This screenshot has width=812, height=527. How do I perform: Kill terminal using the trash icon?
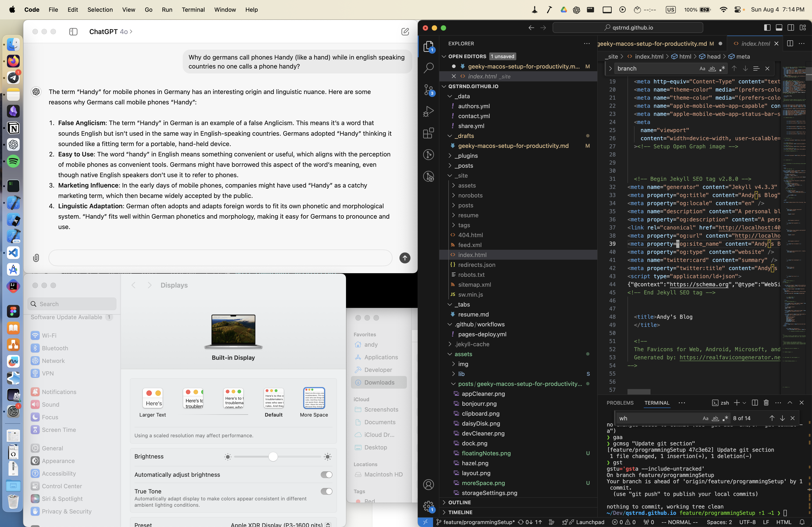766,403
